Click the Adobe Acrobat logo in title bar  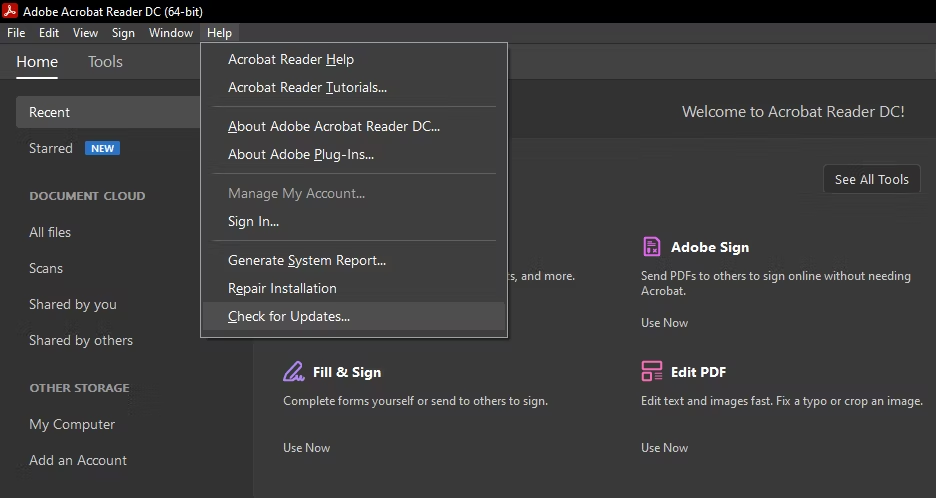pyautogui.click(x=13, y=11)
